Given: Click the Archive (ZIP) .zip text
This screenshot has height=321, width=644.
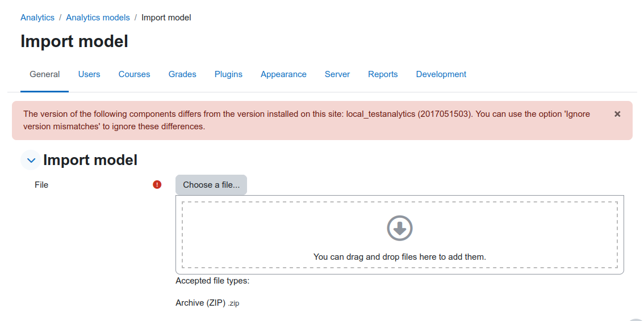Looking at the screenshot, I should click(x=207, y=303).
